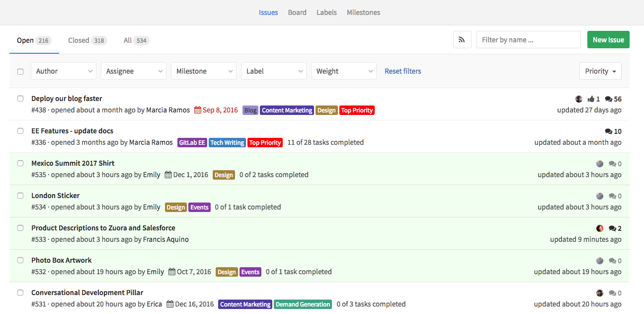This screenshot has height=314, width=644.
Task: Click the Reset filters link
Action: tap(402, 71)
